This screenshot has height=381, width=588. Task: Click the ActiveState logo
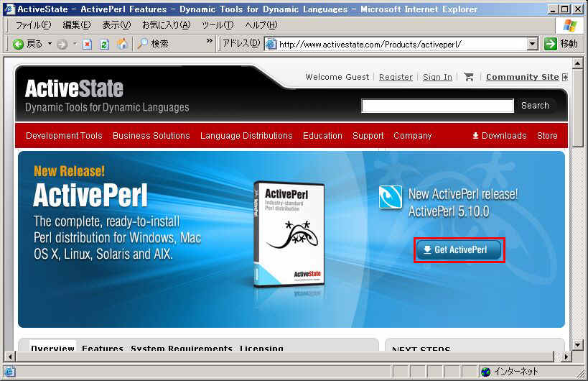(x=74, y=89)
